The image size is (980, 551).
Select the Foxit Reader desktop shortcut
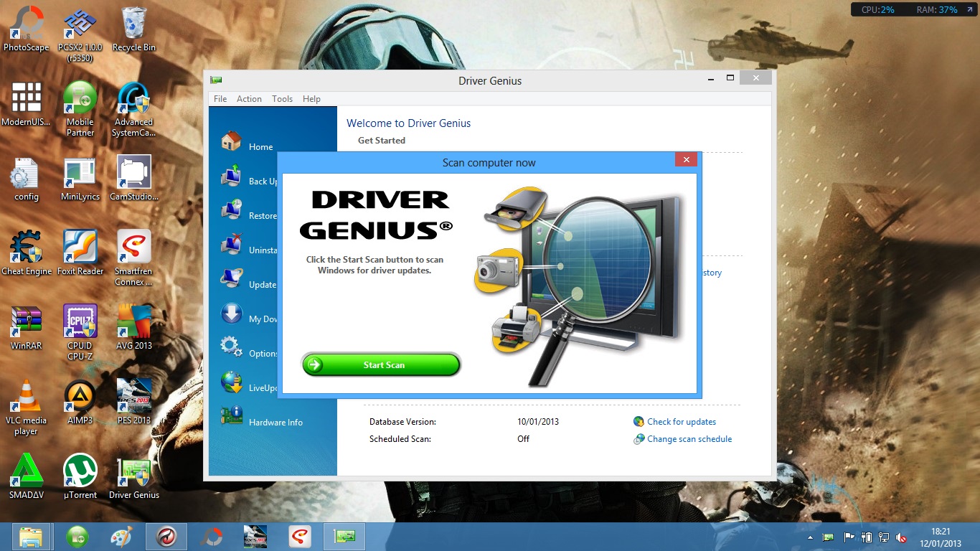point(80,253)
